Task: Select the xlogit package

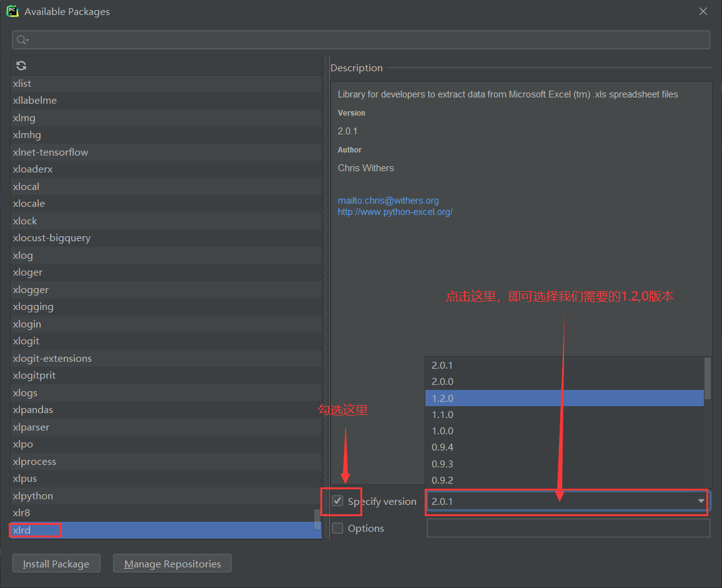Action: click(166, 341)
